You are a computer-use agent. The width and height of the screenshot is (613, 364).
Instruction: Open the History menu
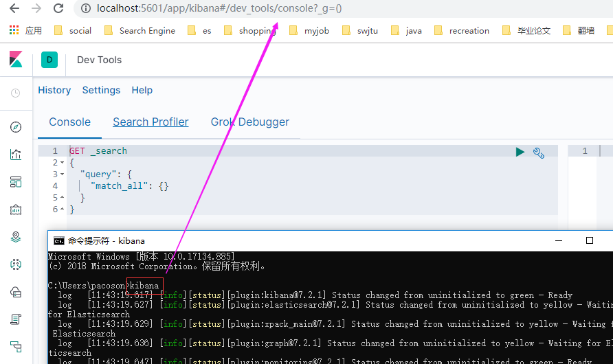tap(54, 90)
